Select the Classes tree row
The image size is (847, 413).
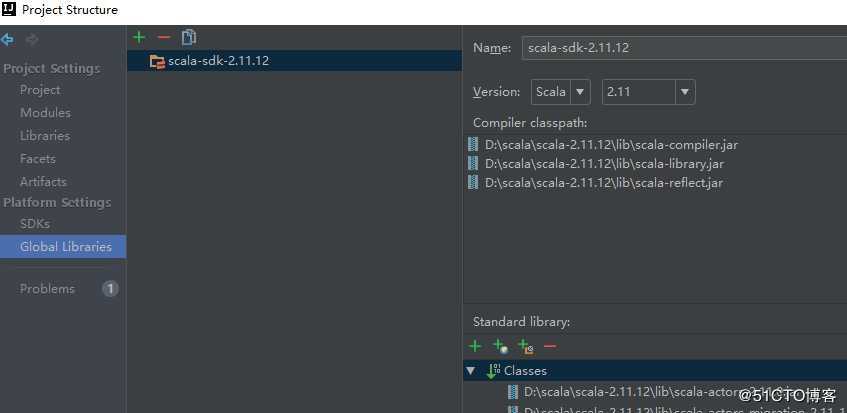click(655, 371)
